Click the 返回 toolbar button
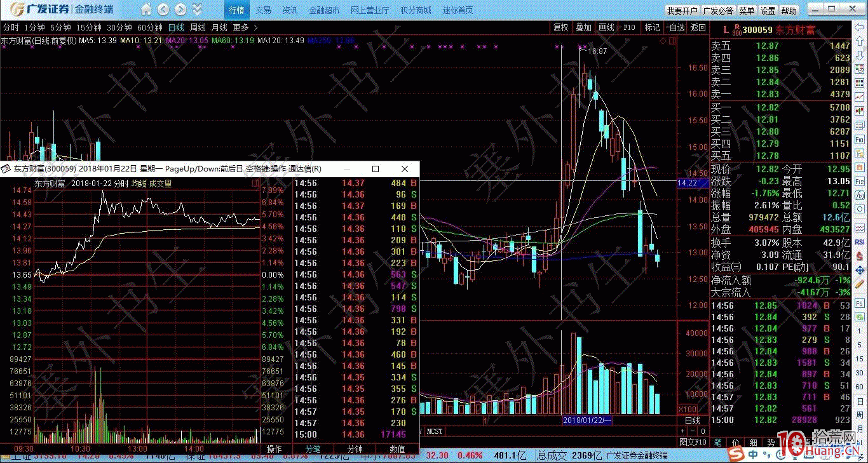The width and height of the screenshot is (868, 463). click(698, 27)
